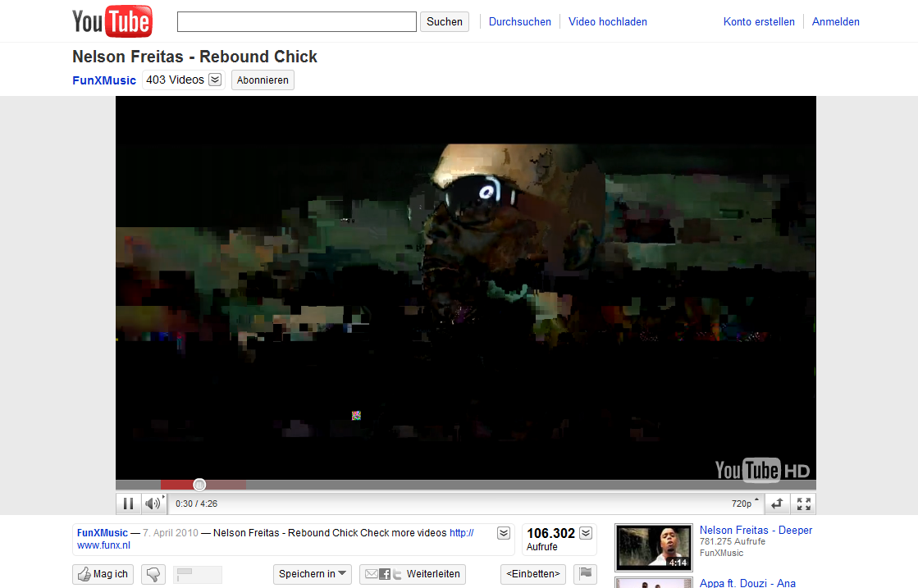Open the Durchsuchen menu link

tap(520, 21)
